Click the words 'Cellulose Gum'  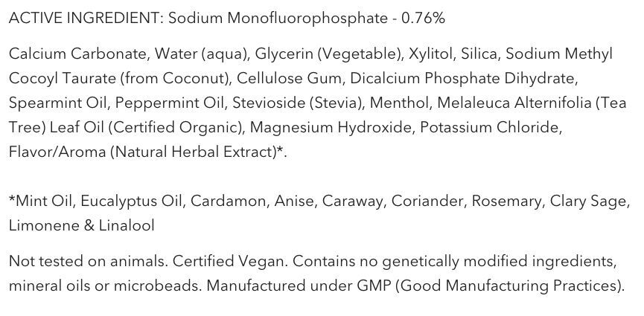pyautogui.click(x=289, y=78)
